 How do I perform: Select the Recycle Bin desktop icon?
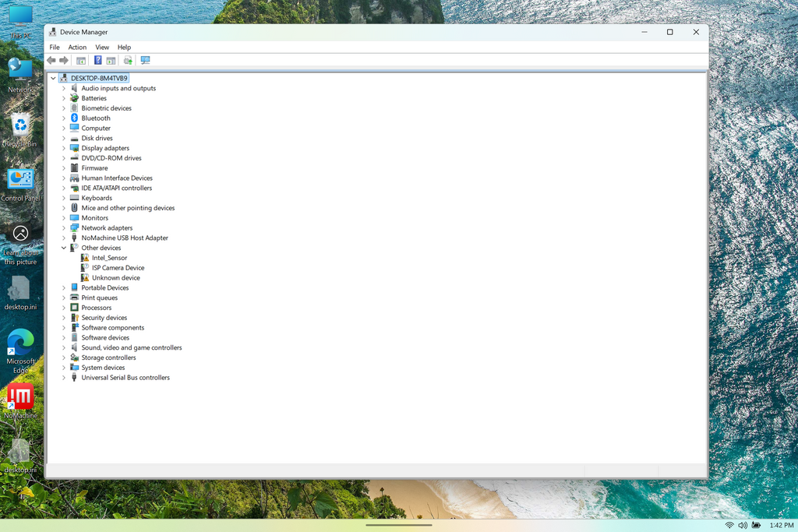click(x=20, y=125)
